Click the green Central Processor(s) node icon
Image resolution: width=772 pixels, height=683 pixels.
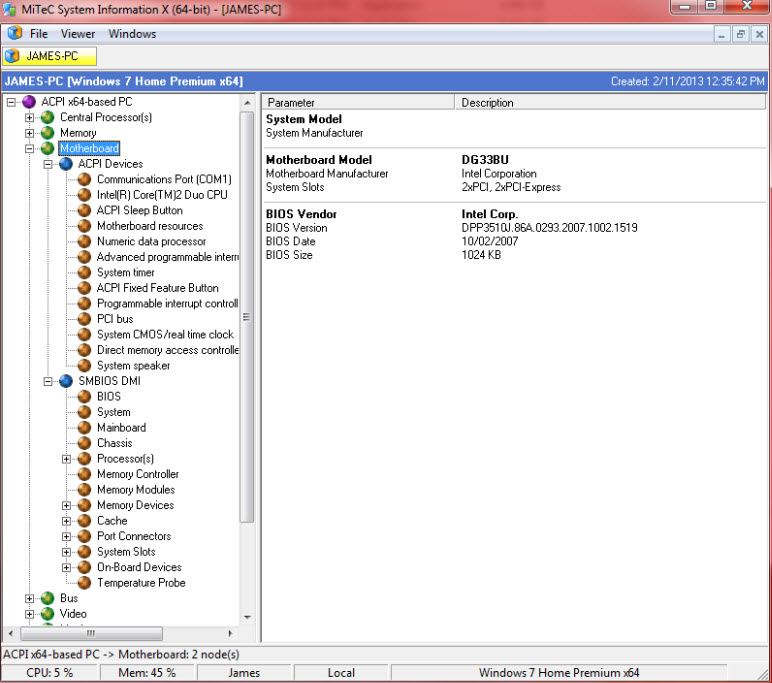[48, 118]
